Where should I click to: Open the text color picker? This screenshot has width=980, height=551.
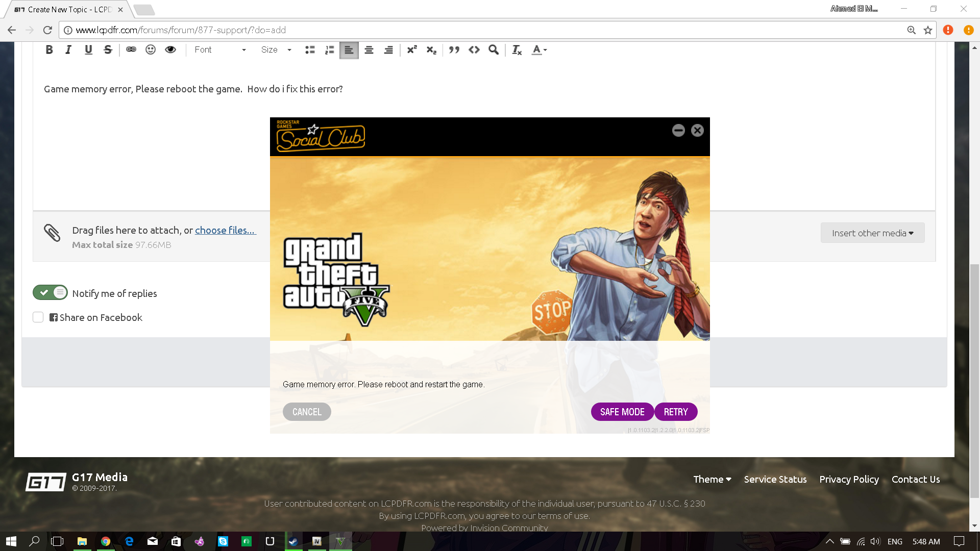coord(539,49)
